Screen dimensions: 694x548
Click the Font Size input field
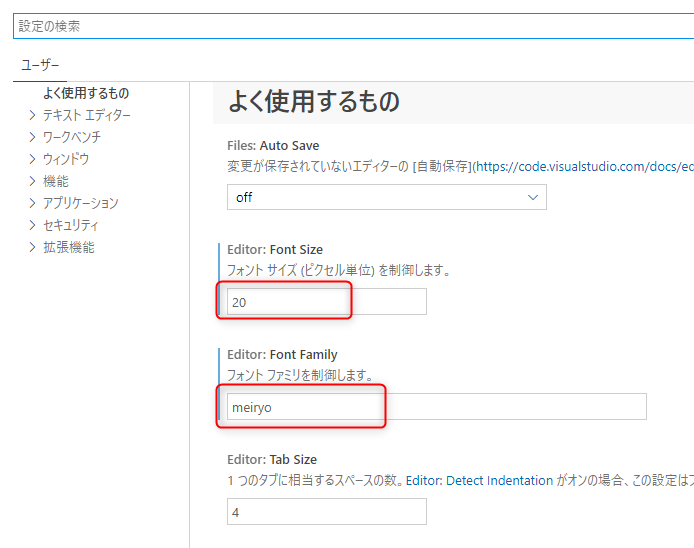[326, 302]
